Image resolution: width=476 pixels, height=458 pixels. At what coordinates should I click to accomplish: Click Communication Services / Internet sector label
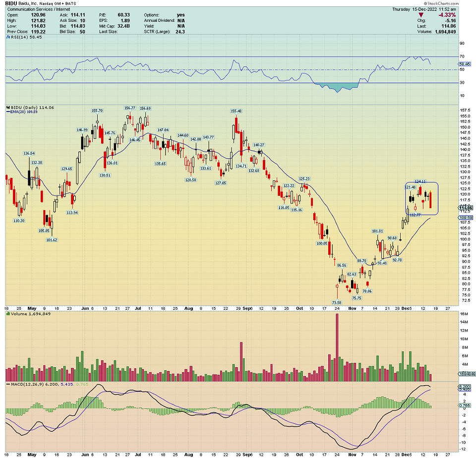click(39, 9)
